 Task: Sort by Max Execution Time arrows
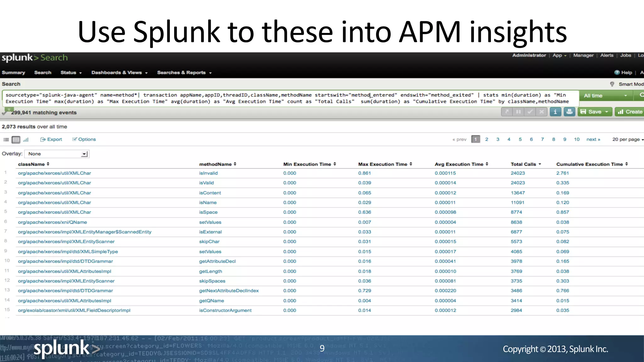[411, 164]
